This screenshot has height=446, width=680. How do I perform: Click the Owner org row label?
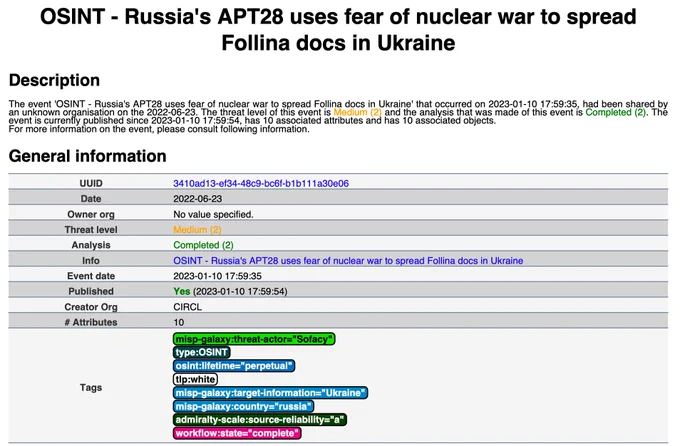pyautogui.click(x=91, y=214)
